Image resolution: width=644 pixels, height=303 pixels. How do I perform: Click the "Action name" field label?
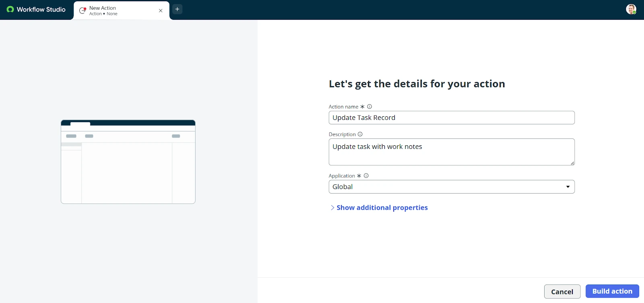[343, 107]
